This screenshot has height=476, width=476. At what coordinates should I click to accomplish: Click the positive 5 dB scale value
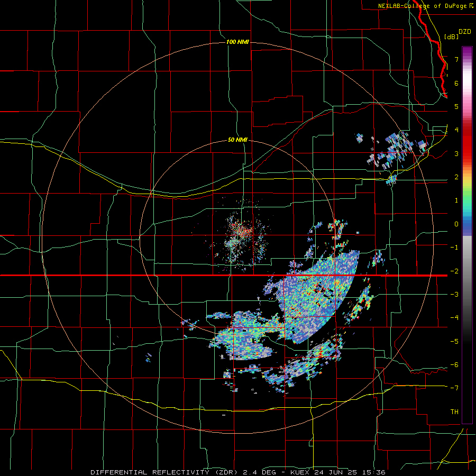point(456,106)
